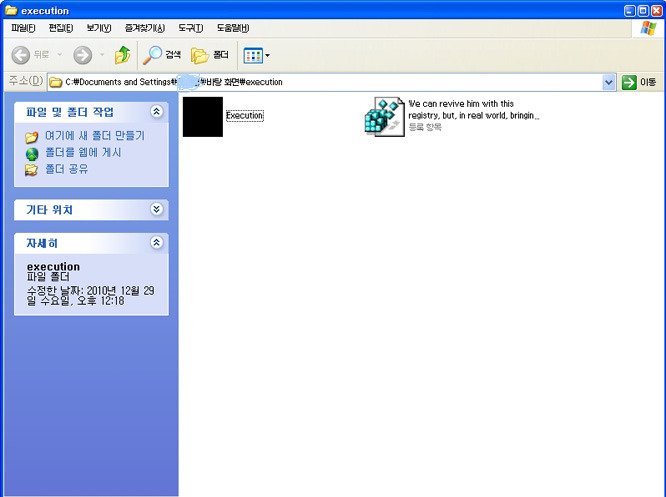Click the folder icon in address bar

click(x=56, y=82)
